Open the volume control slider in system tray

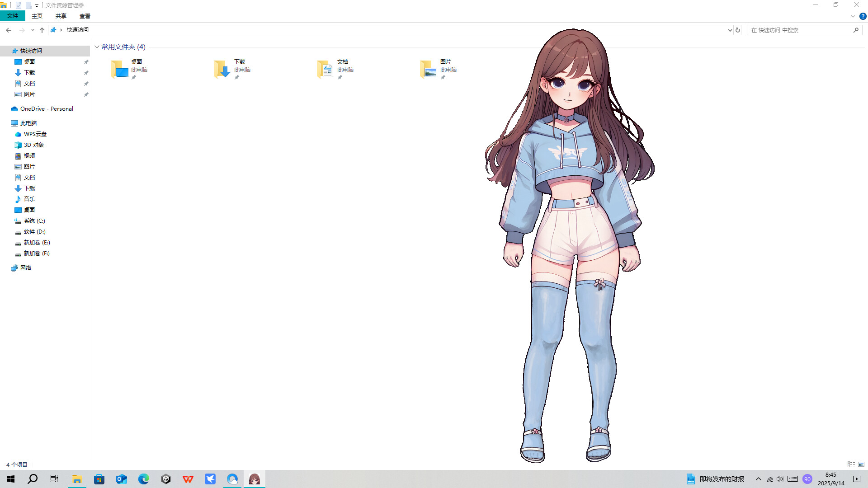tap(779, 479)
